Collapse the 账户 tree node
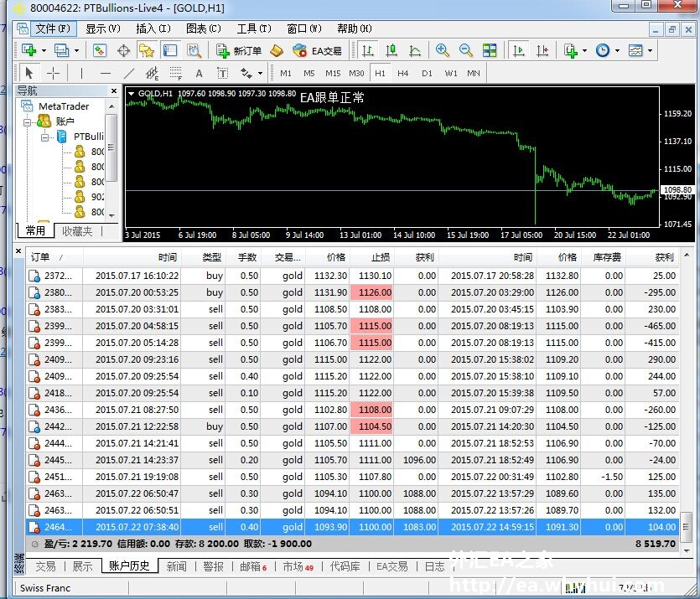700x599 pixels. (28, 121)
